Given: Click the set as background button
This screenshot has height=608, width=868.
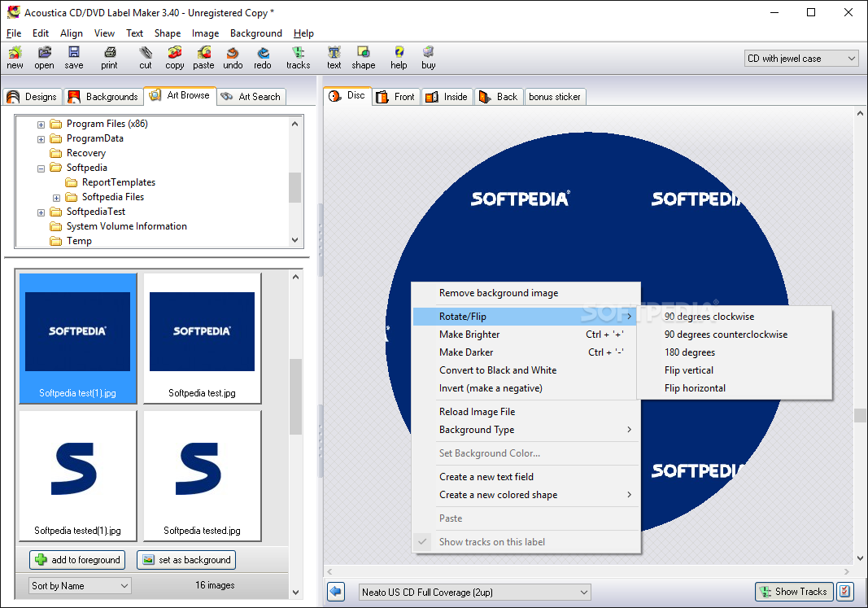Looking at the screenshot, I should 186,560.
